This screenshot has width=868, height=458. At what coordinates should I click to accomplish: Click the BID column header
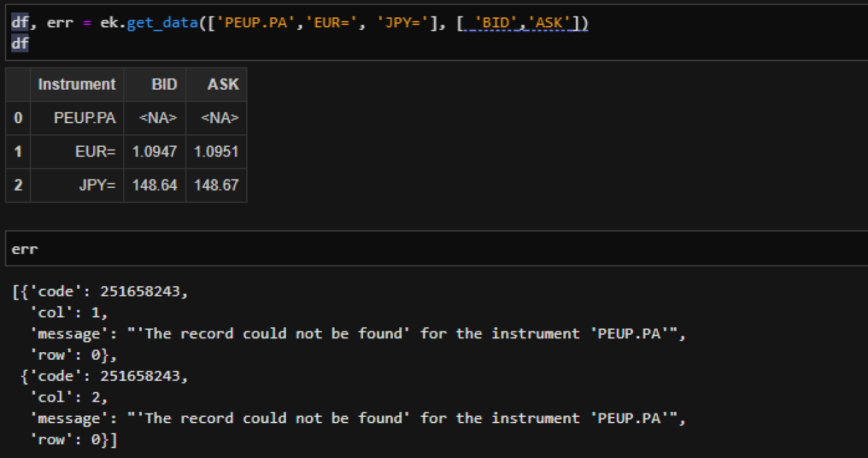[164, 84]
